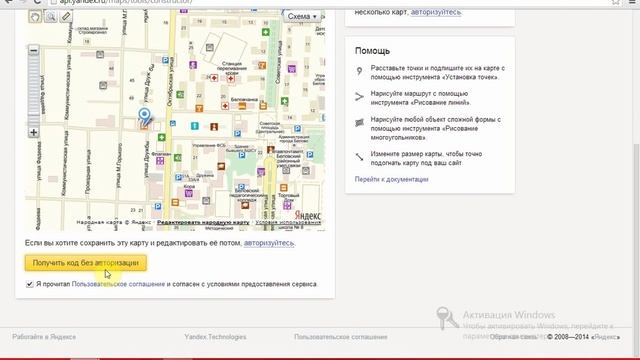This screenshot has height=360, width=640.
Task: Click the blue placemark pin on the map
Action: click(144, 116)
